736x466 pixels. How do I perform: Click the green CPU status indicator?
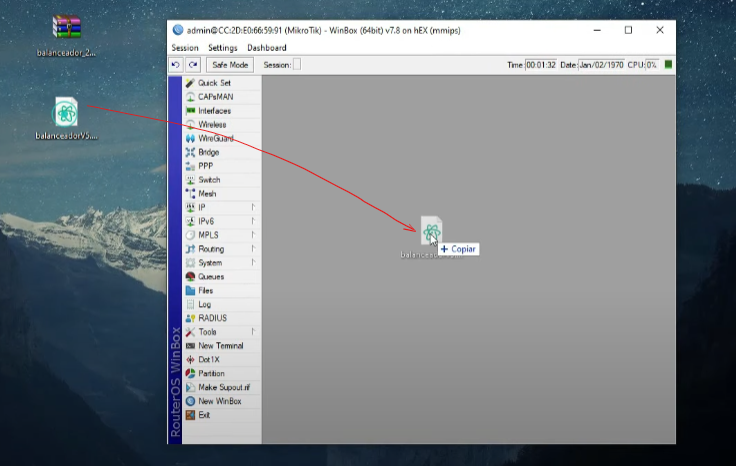click(668, 65)
